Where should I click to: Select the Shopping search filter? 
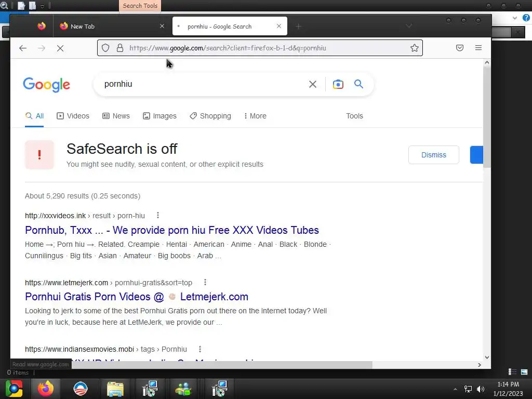tap(210, 116)
